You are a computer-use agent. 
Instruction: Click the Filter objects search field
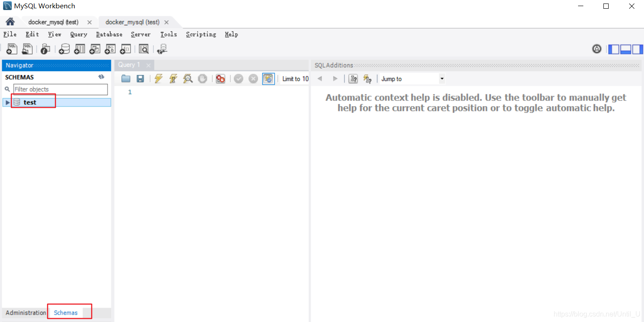pos(61,89)
